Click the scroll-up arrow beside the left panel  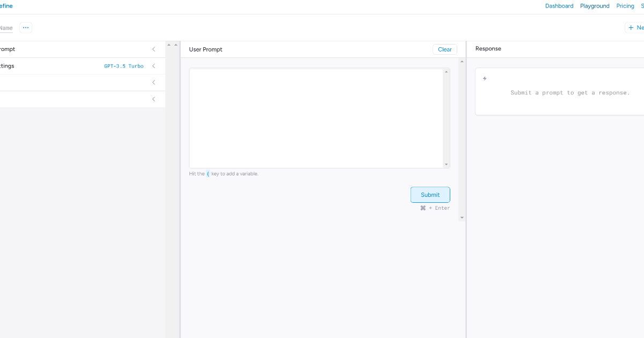[169, 45]
